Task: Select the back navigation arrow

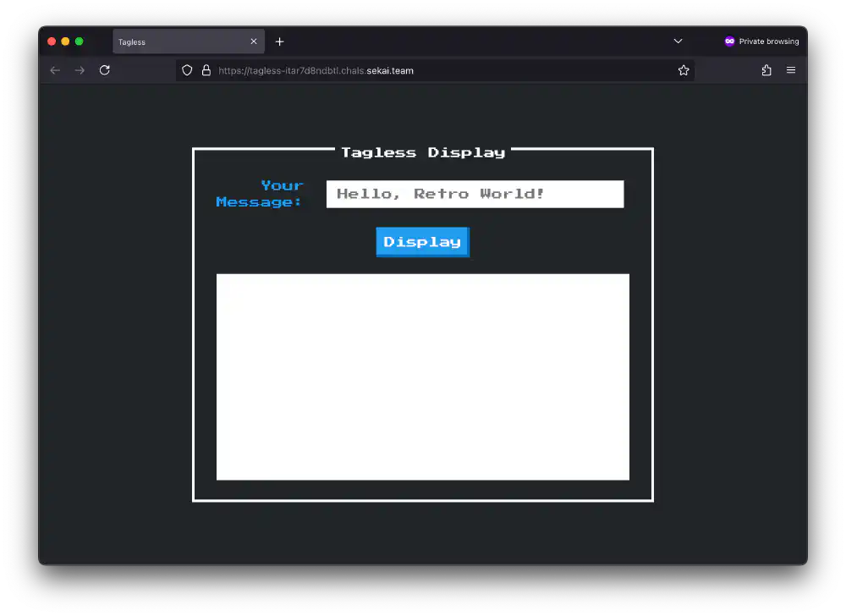Action: click(54, 70)
